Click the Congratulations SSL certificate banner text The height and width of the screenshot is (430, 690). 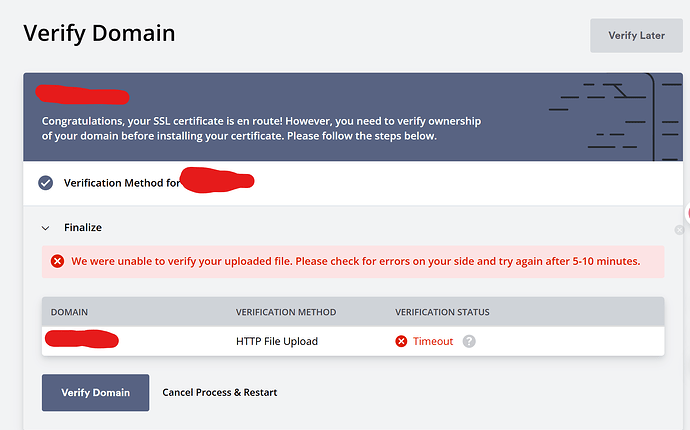[261, 128]
